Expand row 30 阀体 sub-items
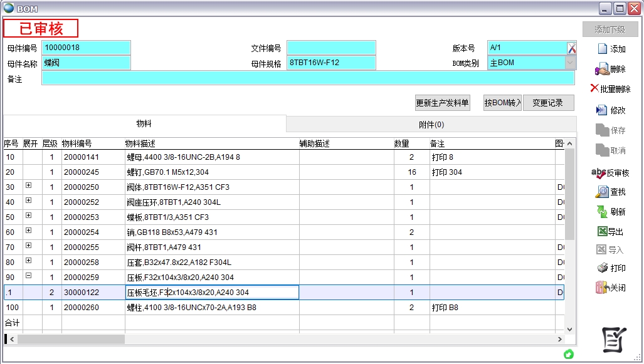Viewport: 644px width, 364px height. pos(28,187)
